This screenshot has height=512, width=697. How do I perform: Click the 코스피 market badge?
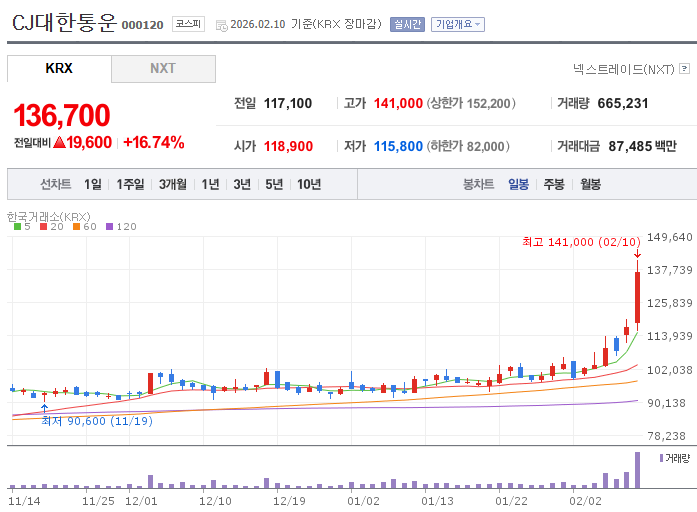[x=188, y=24]
